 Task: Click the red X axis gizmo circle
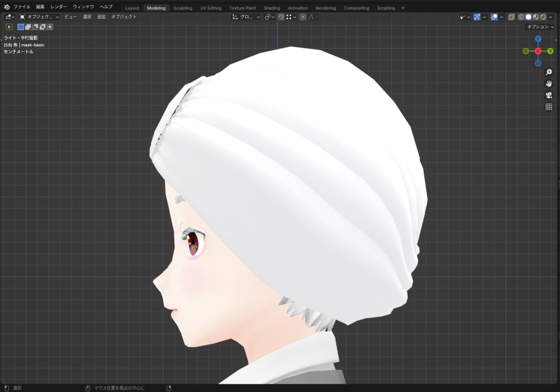(538, 51)
